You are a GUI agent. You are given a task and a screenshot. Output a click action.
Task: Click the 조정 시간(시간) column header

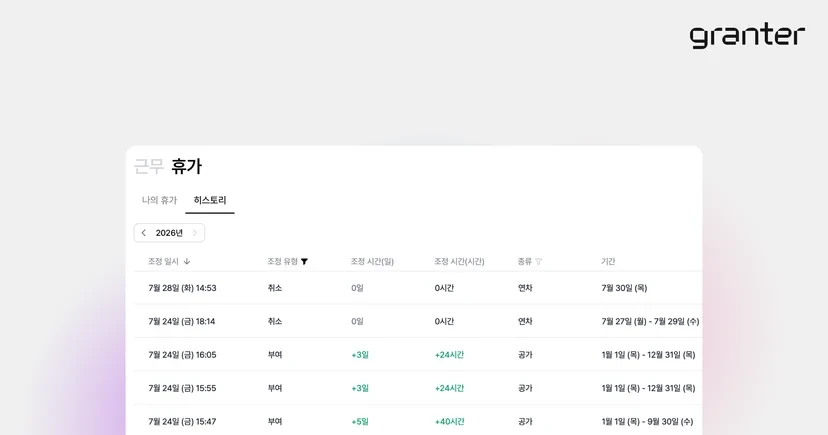pyautogui.click(x=459, y=261)
